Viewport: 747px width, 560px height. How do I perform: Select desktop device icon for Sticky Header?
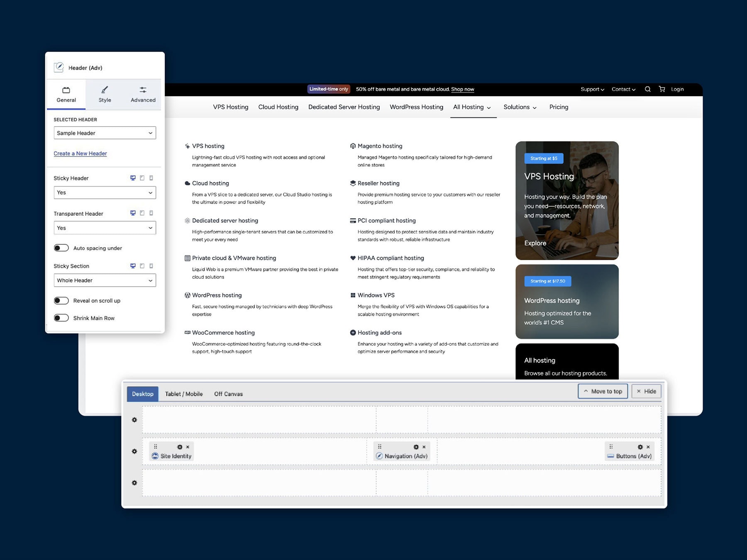click(x=133, y=178)
